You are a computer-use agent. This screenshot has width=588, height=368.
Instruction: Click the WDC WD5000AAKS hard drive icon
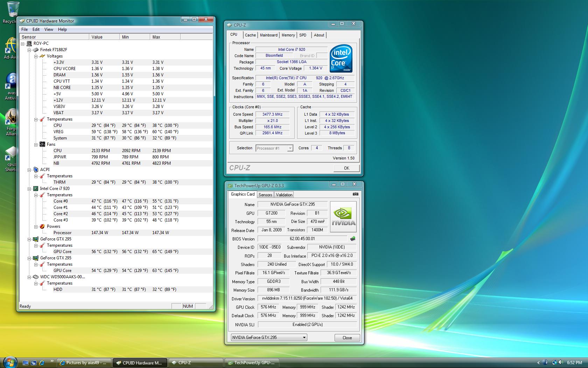click(36, 277)
